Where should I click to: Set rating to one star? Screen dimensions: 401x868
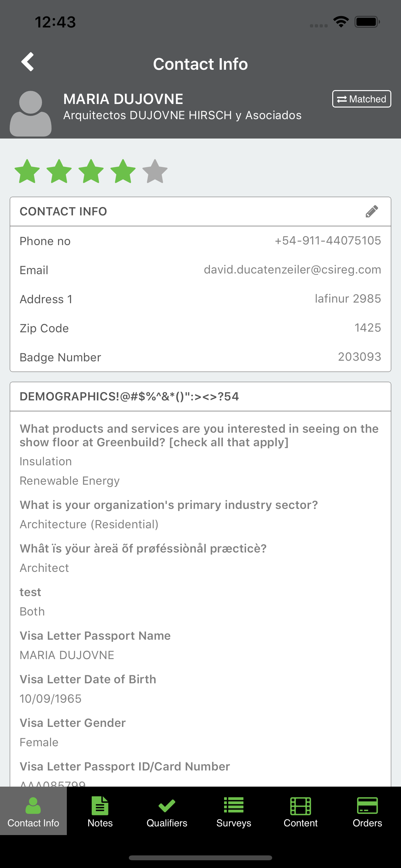coord(27,171)
